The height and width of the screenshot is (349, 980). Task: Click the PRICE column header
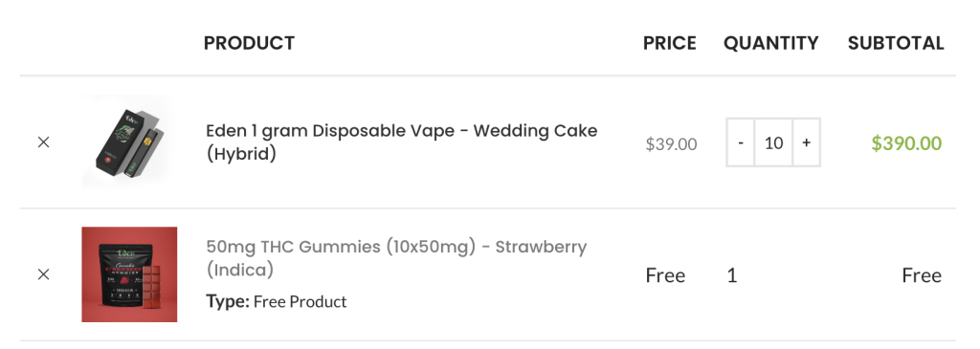tap(669, 43)
